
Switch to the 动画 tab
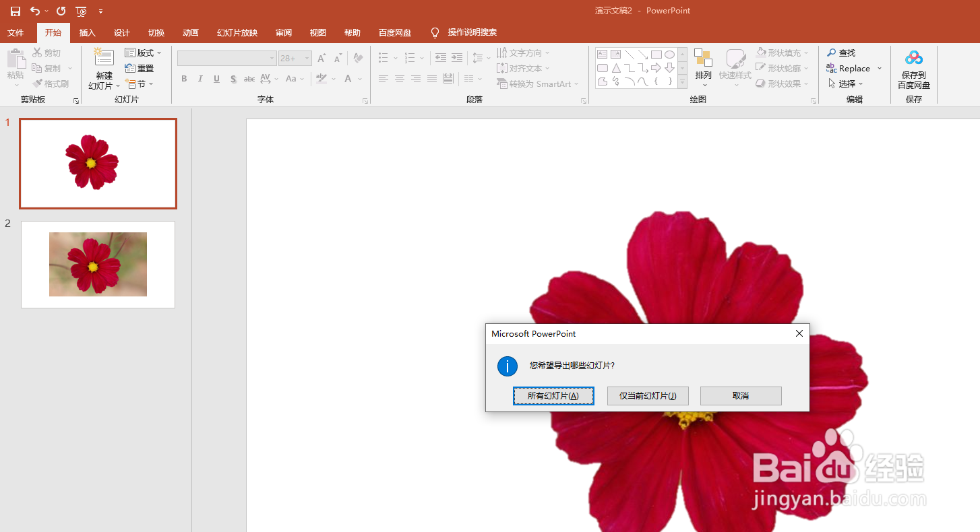pyautogui.click(x=191, y=32)
